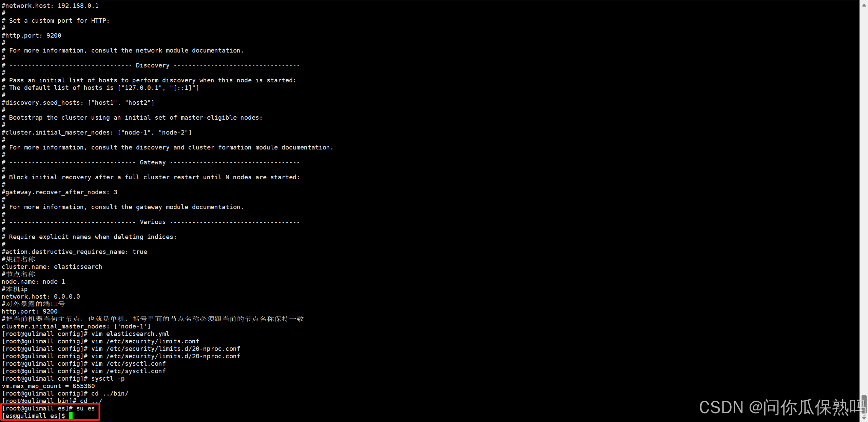Click the scrollbar up arrow
868x422 pixels.
864,4
